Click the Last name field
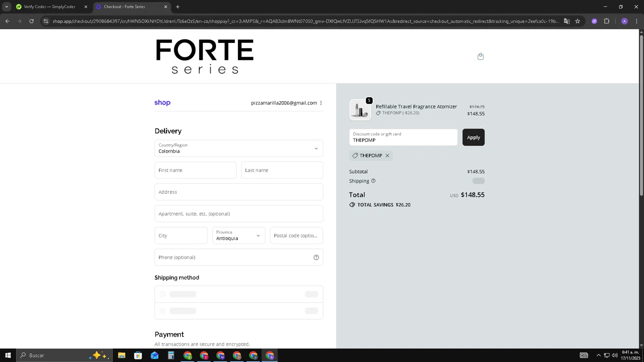644x362 pixels. (282, 170)
